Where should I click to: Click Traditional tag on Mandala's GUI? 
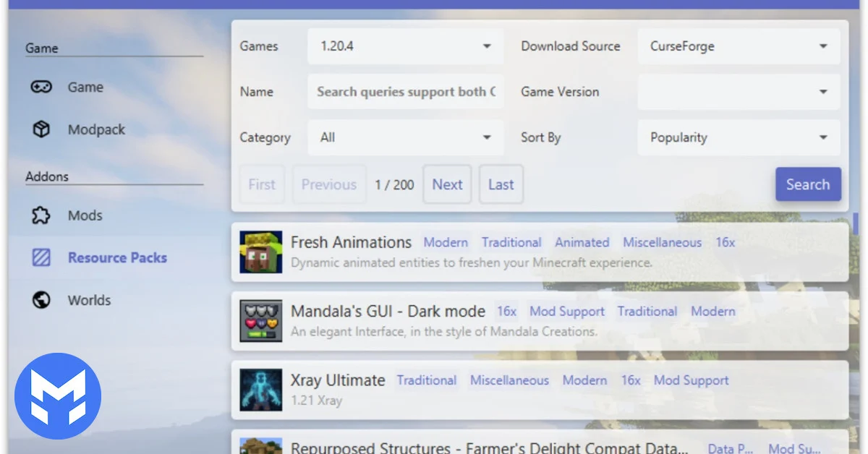(x=647, y=312)
